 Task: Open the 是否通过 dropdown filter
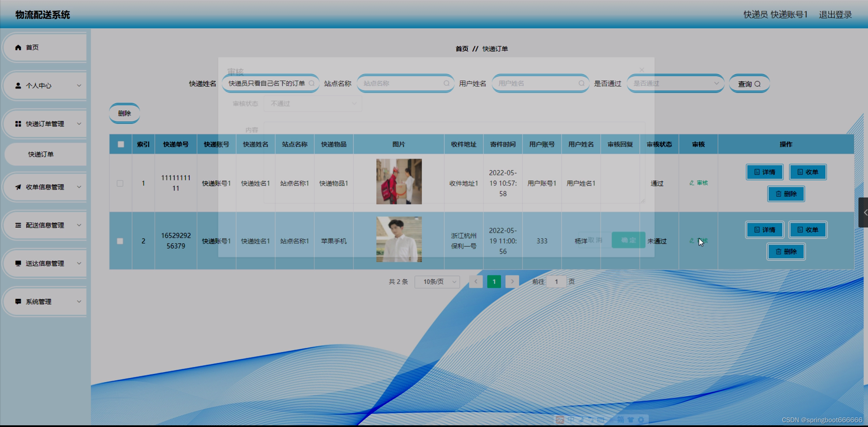(x=675, y=83)
